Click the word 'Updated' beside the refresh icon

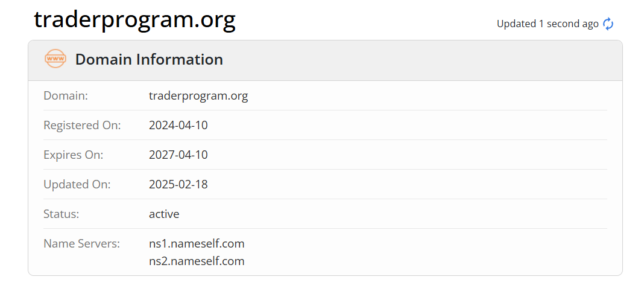coord(516,24)
